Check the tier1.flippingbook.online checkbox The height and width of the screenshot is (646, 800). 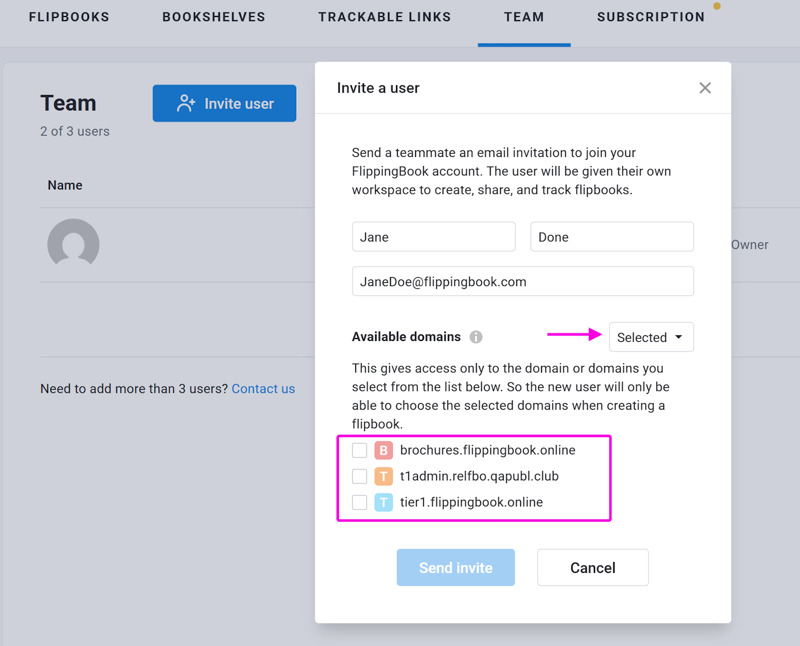click(359, 502)
